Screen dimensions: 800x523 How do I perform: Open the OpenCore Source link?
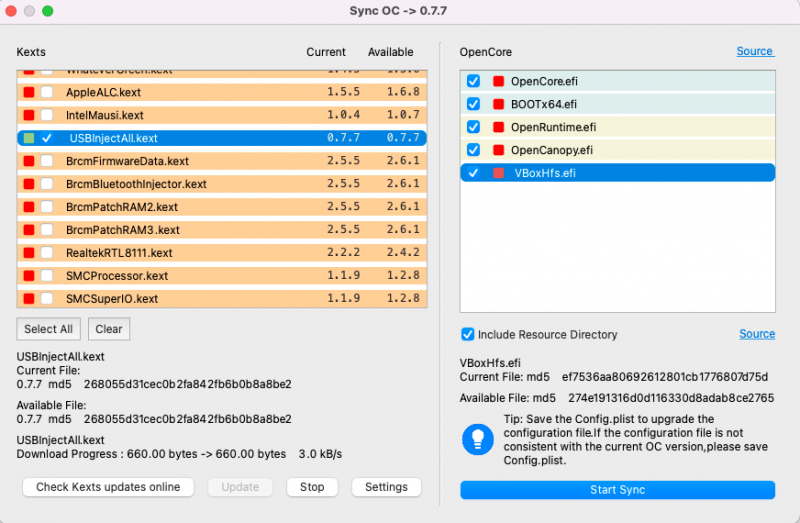(754, 51)
